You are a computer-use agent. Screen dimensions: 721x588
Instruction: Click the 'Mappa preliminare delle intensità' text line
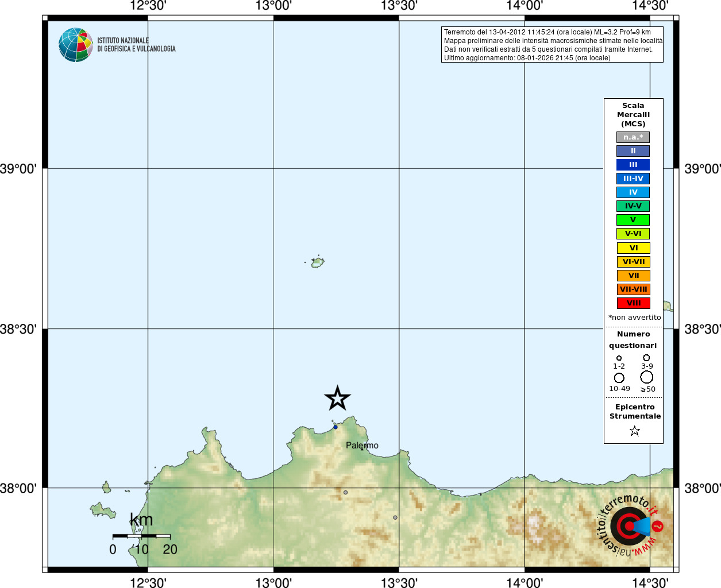point(553,41)
